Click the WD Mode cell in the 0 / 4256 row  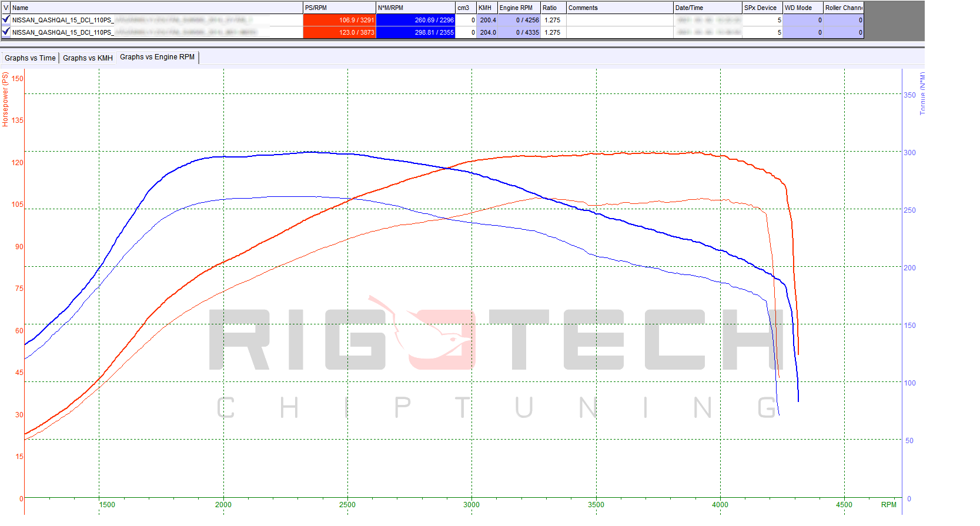(x=802, y=20)
